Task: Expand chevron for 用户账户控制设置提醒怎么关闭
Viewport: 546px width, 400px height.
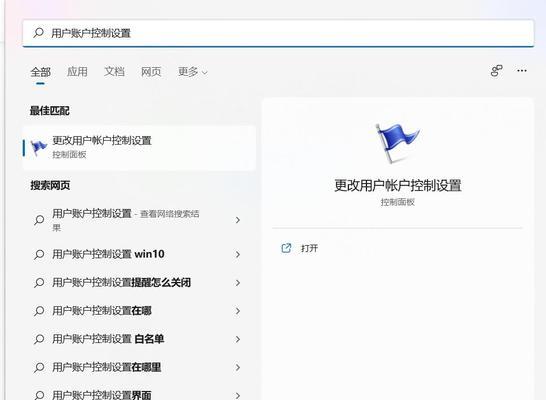Action: click(x=238, y=283)
